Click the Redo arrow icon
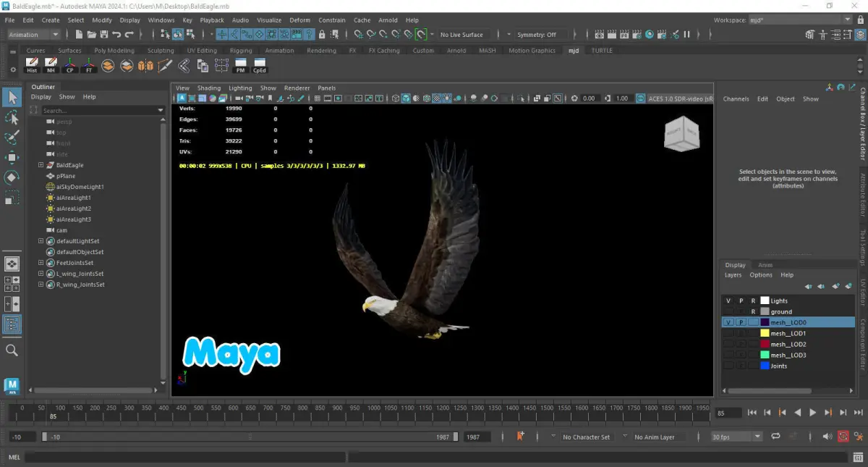868x467 pixels. coord(129,34)
